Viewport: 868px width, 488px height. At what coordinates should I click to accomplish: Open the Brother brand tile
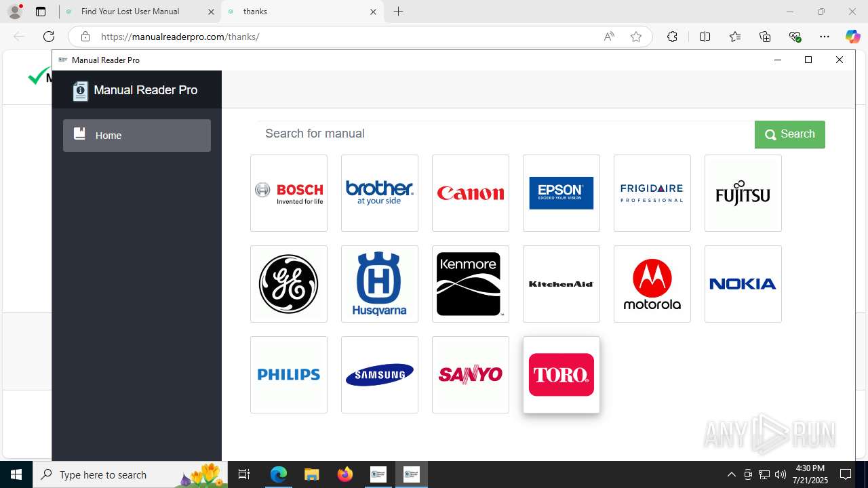point(380,193)
